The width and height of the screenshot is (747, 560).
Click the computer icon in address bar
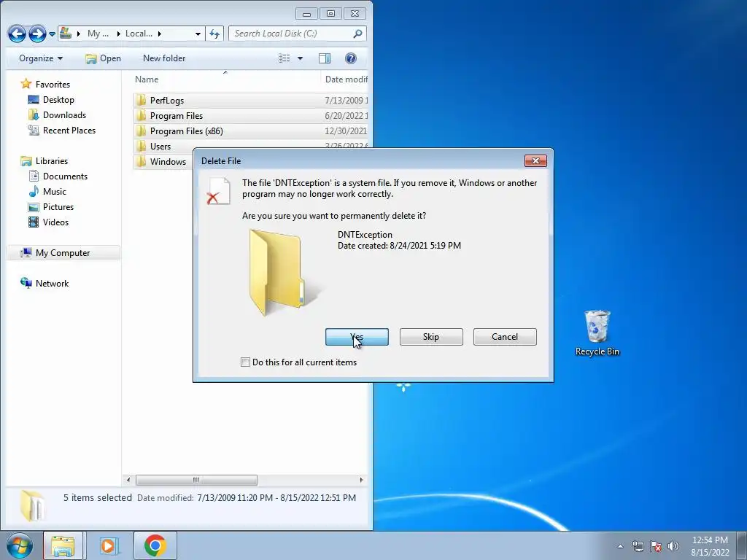click(x=66, y=34)
